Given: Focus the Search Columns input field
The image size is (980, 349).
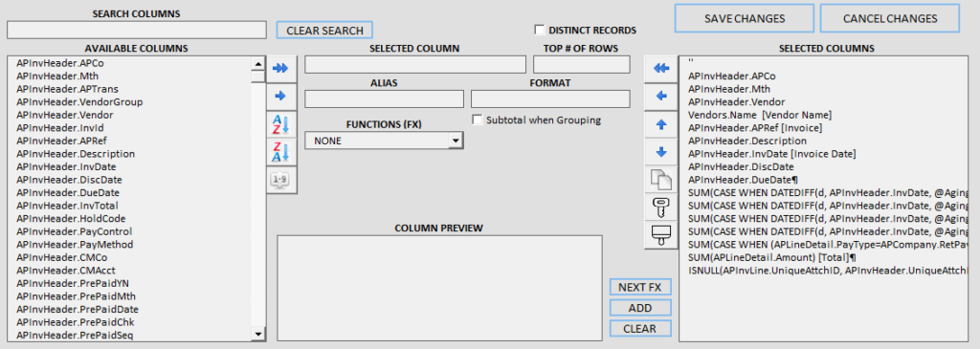Looking at the screenshot, I should [x=137, y=30].
